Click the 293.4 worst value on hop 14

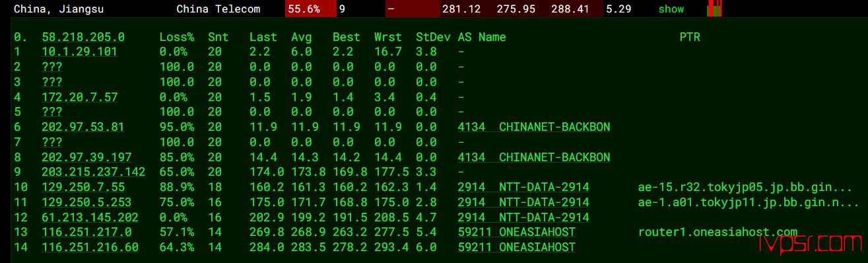click(391, 247)
